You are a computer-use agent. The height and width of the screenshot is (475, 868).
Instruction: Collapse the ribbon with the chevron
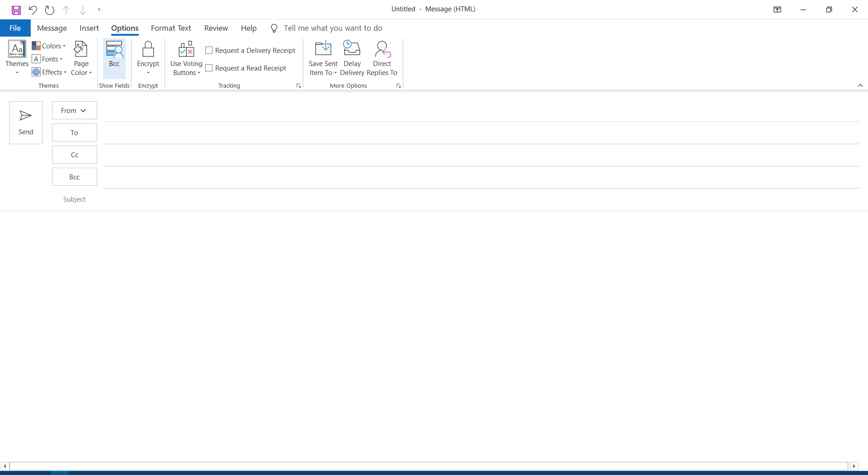[x=860, y=85]
